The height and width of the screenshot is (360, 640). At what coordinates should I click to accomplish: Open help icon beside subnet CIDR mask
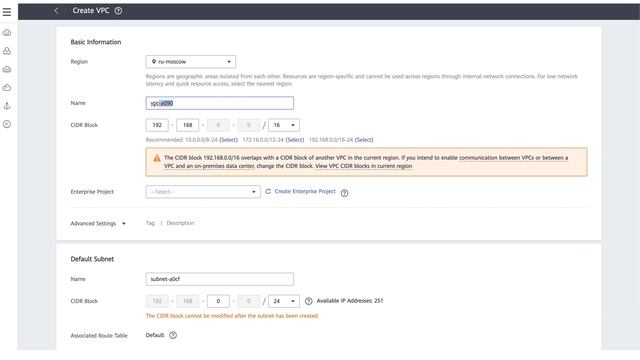click(x=309, y=301)
